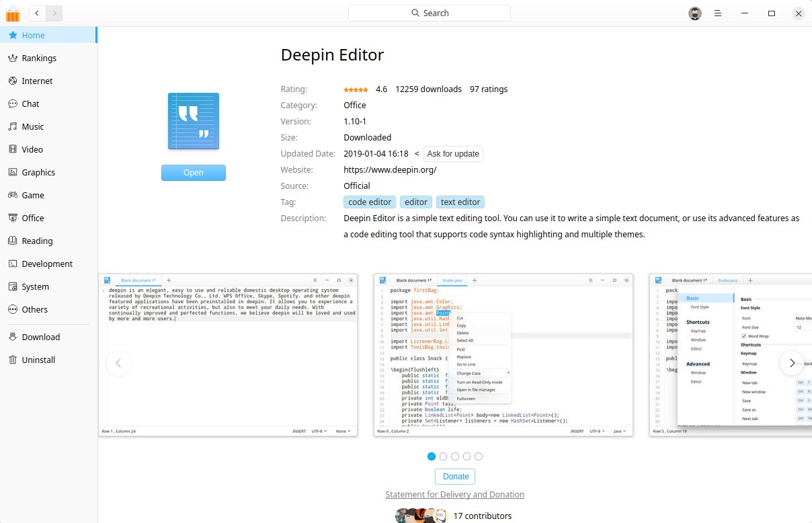Click the five-star rating icons
Screen dimensions: 812x523
(x=356, y=89)
